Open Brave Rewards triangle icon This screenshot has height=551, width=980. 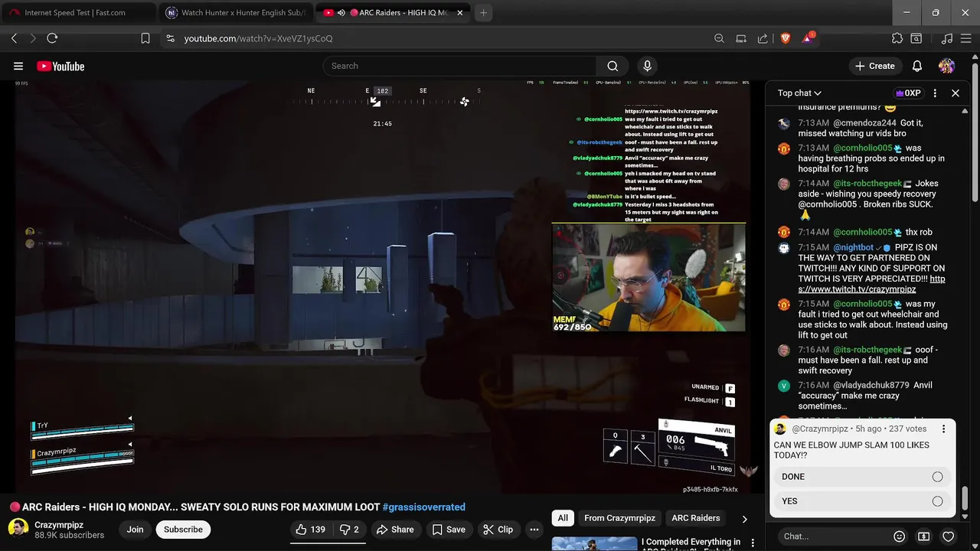pos(808,38)
